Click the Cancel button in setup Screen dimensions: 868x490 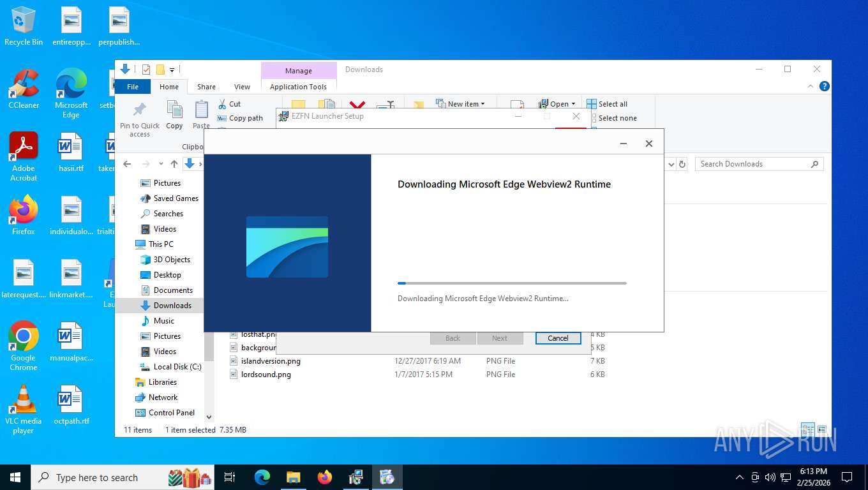click(558, 338)
